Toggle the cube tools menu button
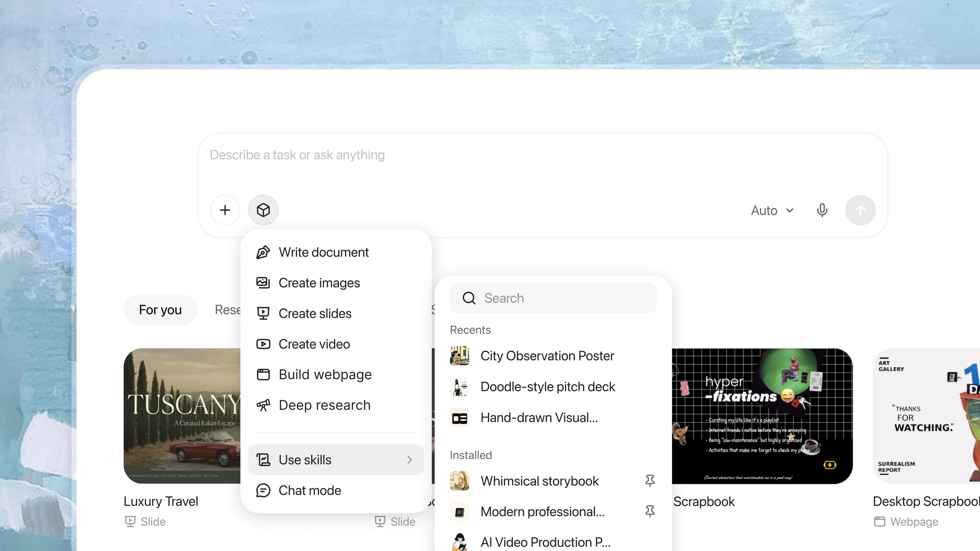Viewport: 980px width, 551px height. click(x=263, y=210)
